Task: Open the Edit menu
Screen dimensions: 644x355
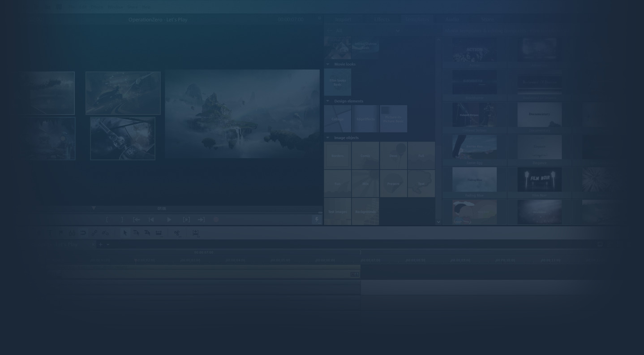Action: (82, 7)
